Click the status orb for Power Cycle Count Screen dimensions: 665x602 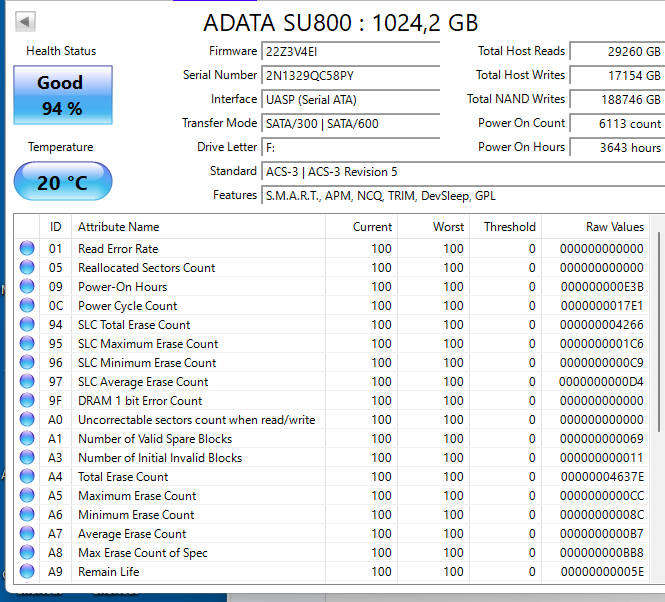click(27, 305)
